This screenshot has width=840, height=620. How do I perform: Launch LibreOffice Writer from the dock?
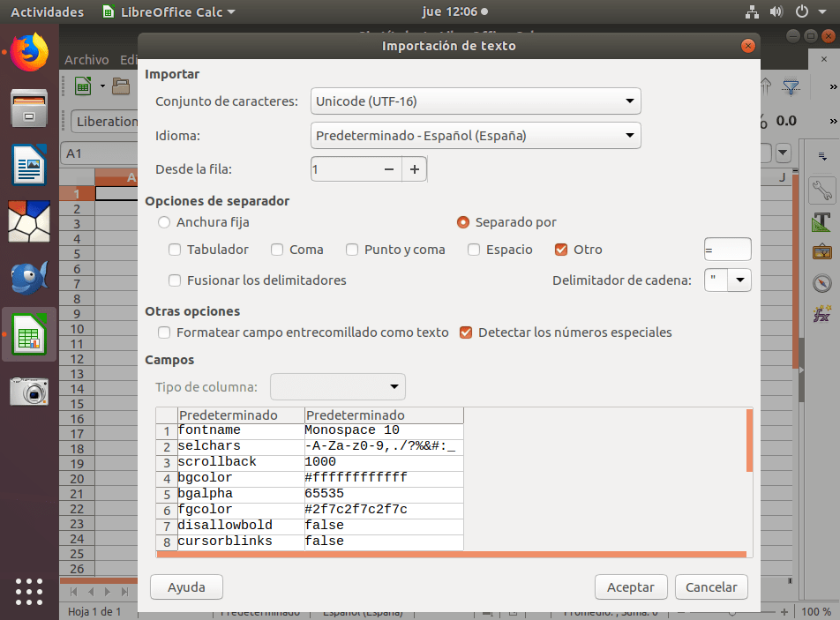coord(29,165)
